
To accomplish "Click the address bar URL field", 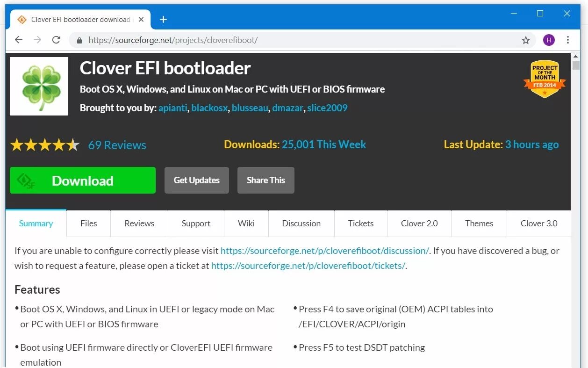I will (301, 40).
